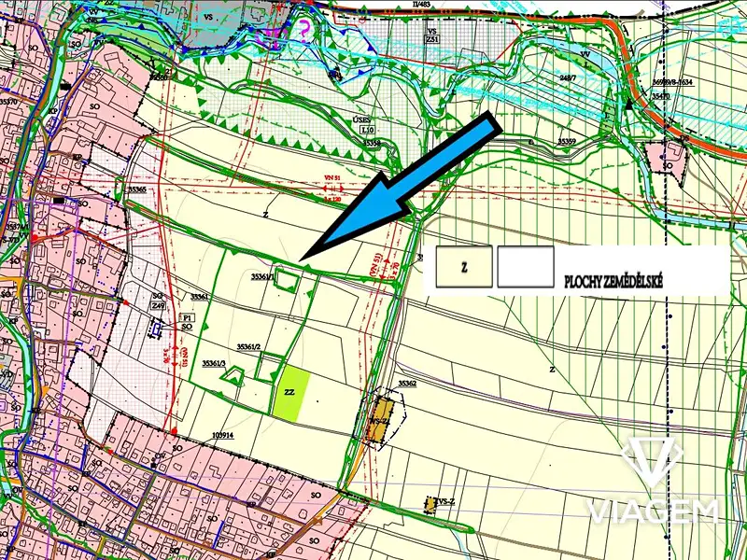Click the "DS" label by the orange road
The height and width of the screenshot is (560, 747).
coord(685,137)
